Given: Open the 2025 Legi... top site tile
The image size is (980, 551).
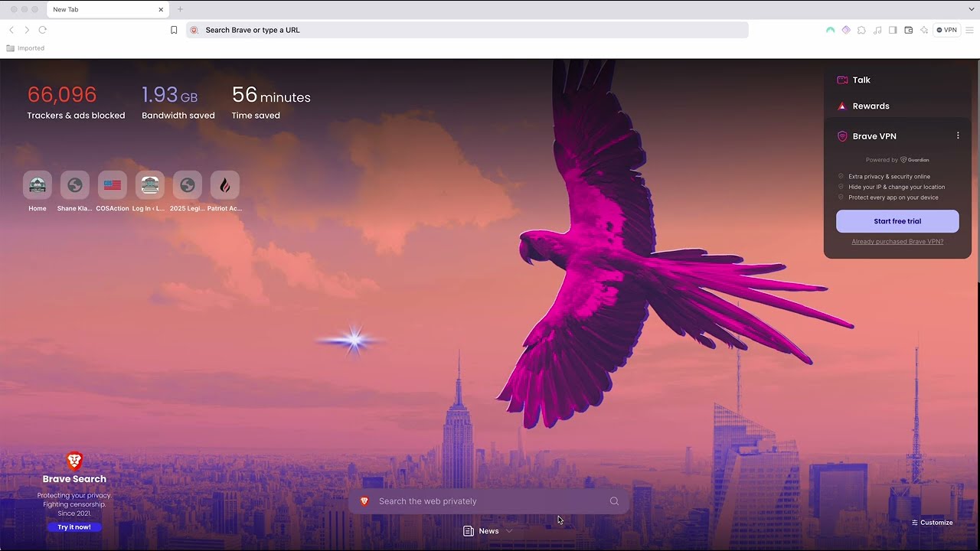Looking at the screenshot, I should pyautogui.click(x=188, y=185).
